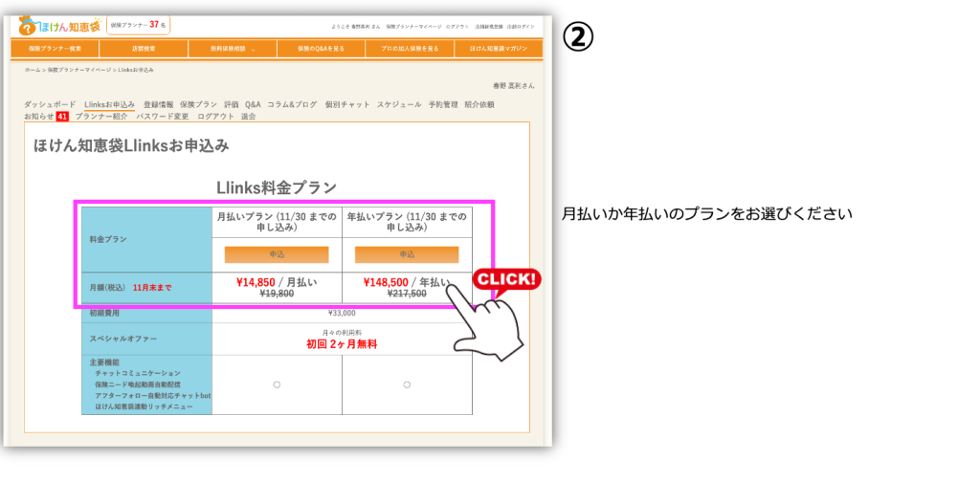Viewport: 980px width, 482px height.
Task: Select Llinksお申込み tab
Action: click(109, 104)
